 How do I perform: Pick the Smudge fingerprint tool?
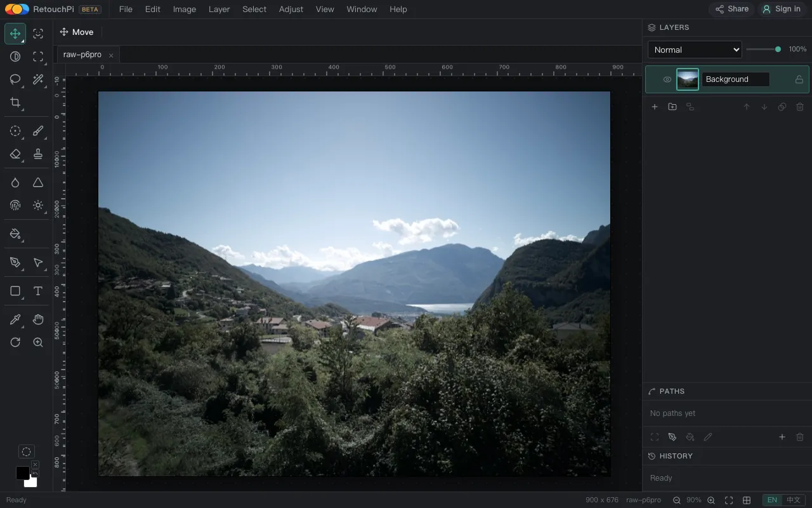(15, 205)
